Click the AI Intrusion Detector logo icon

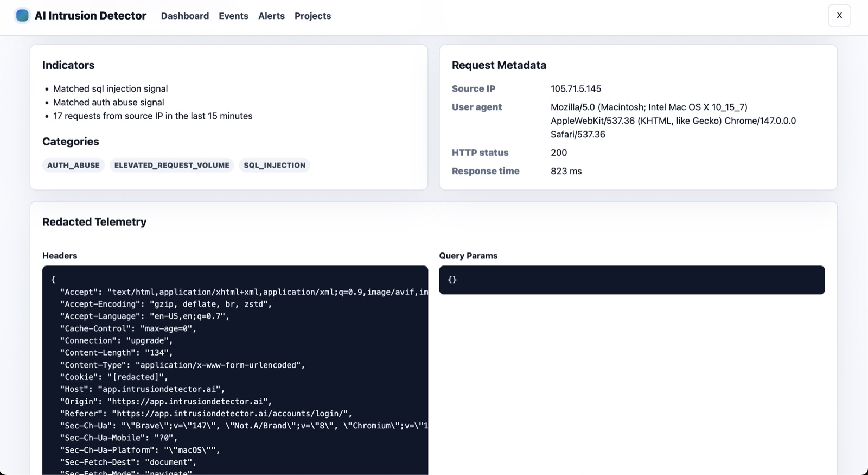point(22,16)
